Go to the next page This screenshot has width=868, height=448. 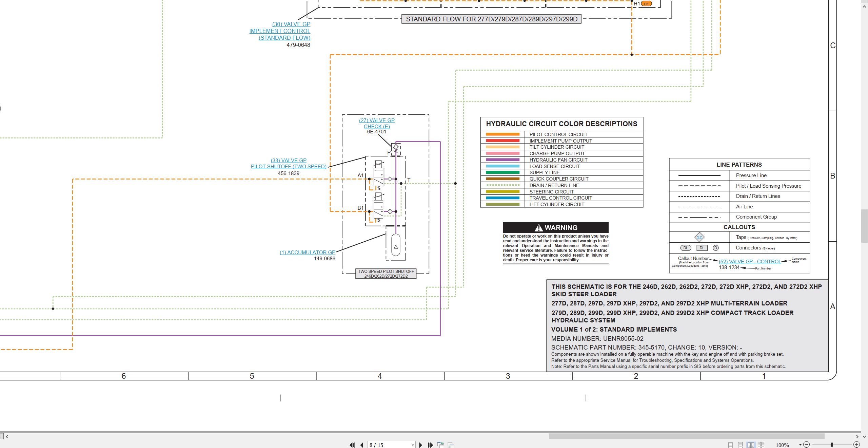pos(421,445)
